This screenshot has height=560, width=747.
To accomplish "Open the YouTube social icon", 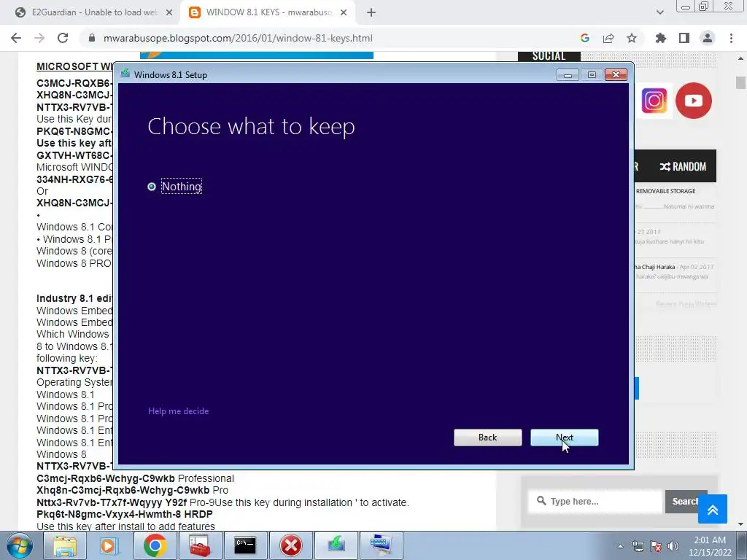I will click(x=693, y=101).
